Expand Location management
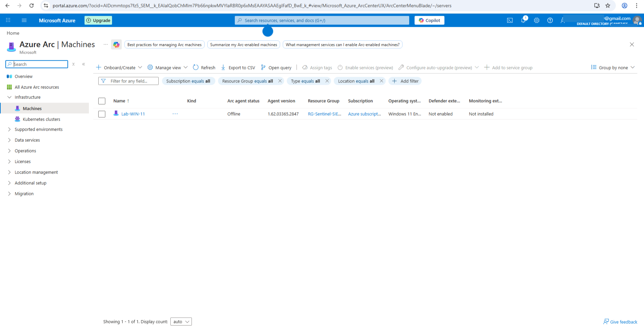 (x=9, y=172)
